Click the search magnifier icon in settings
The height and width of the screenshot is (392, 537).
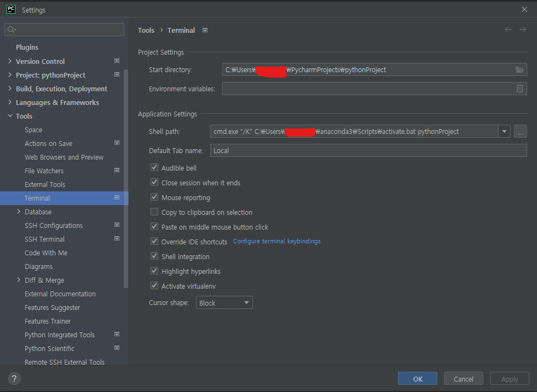tap(11, 30)
